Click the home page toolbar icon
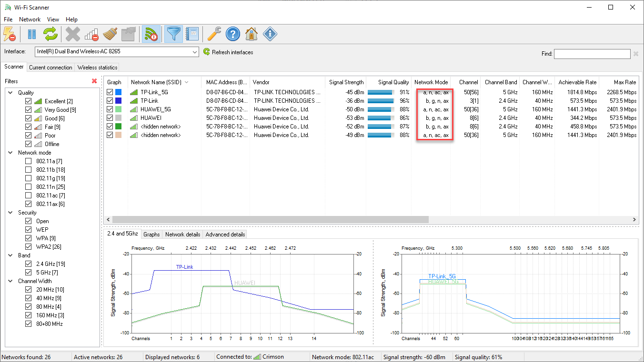Viewport: 644px width, 362px height. pos(251,34)
